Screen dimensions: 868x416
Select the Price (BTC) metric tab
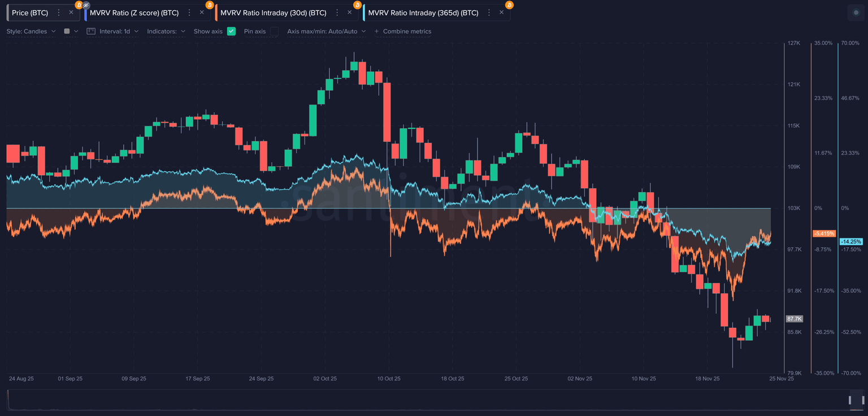coord(30,12)
